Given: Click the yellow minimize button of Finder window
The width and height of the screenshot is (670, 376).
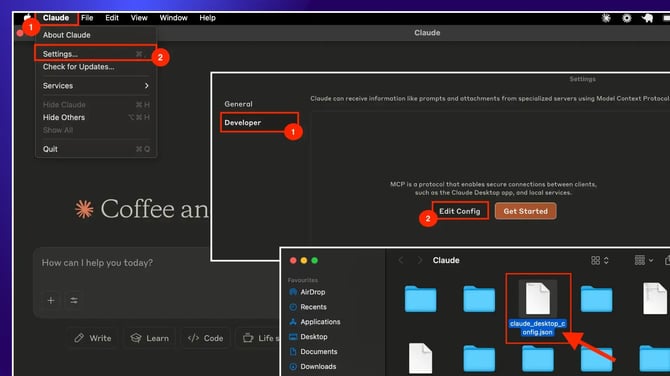Looking at the screenshot, I should 304,261.
